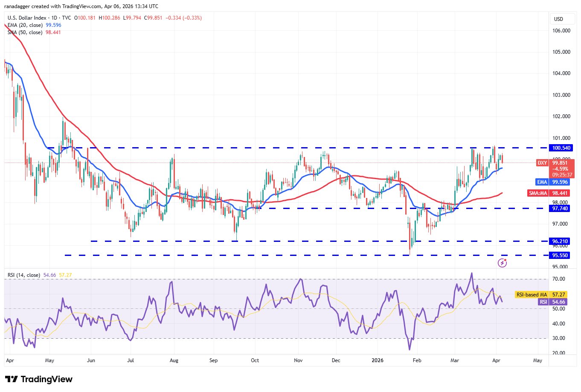This screenshot has height=392, width=581.
Task: Open the USD currency selector
Action: 558,19
